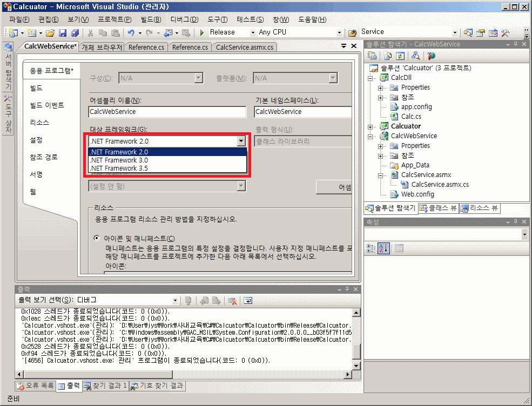
Task: Open the '오류 목록' panel tab
Action: (x=36, y=385)
